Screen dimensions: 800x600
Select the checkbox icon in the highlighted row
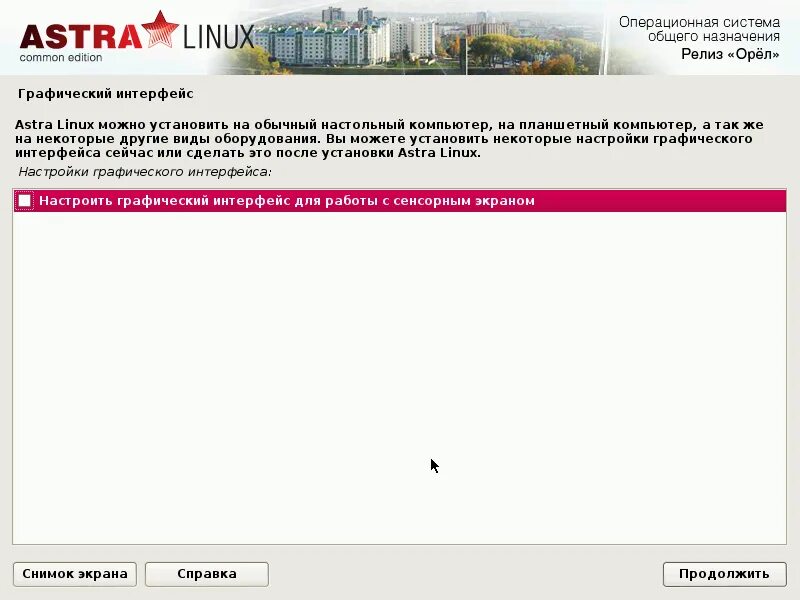point(26,200)
